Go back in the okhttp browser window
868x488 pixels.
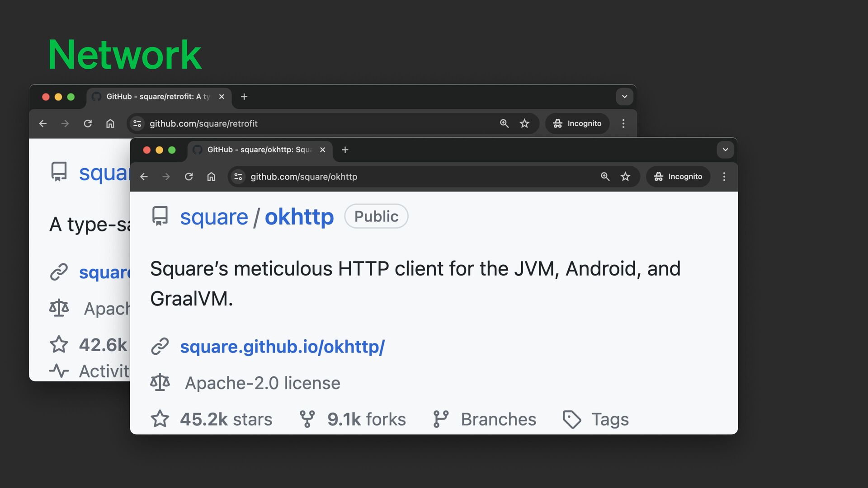pyautogui.click(x=144, y=177)
